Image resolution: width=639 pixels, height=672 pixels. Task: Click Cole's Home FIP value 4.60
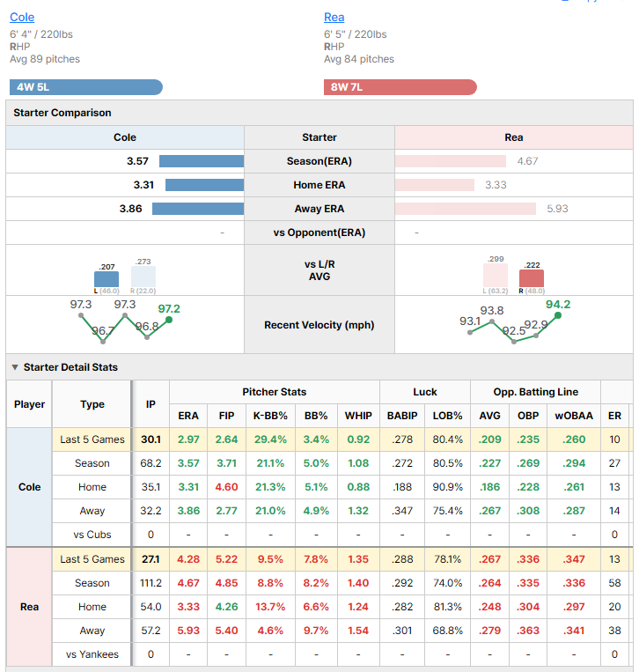226,487
